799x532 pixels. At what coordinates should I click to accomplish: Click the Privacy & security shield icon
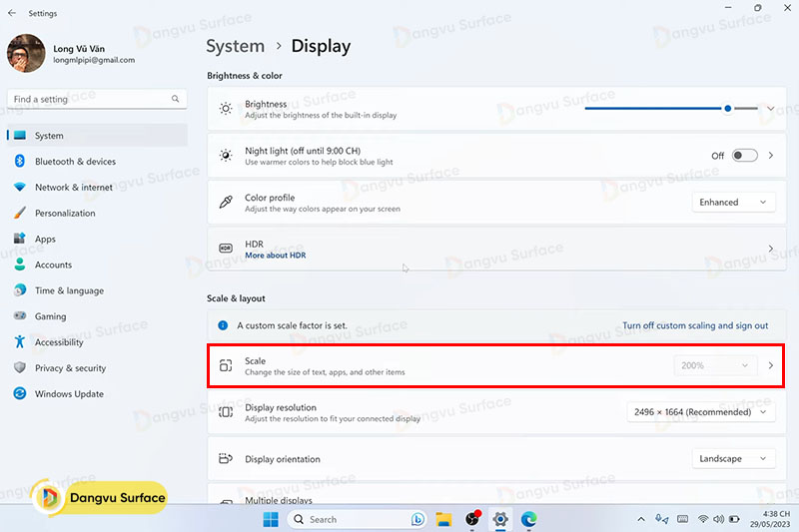tap(19, 368)
